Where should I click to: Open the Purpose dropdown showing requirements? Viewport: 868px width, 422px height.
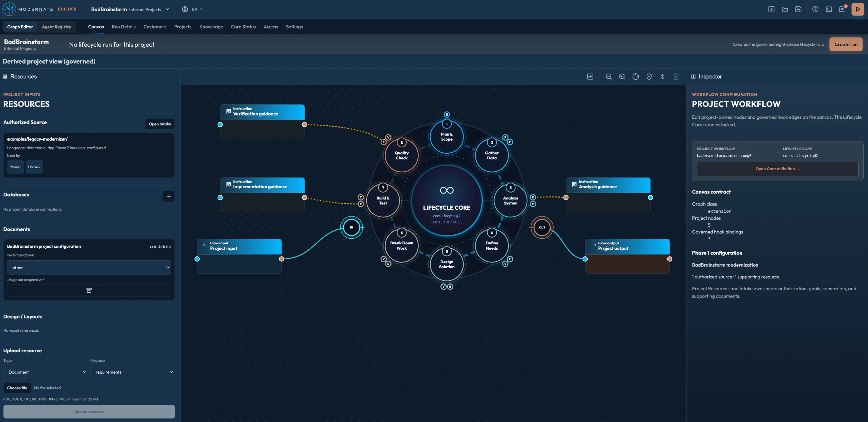coord(132,372)
